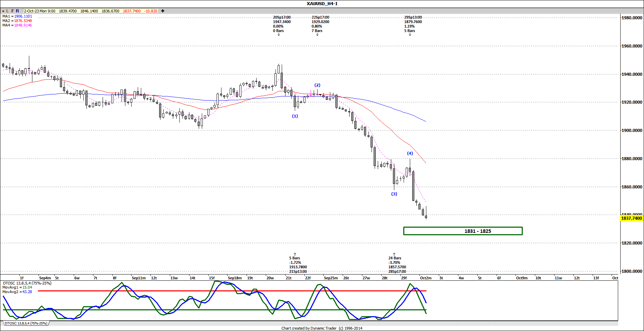This screenshot has height=331, width=644.
Task: Click the MA2 value 1876.5348
Action: tap(23, 21)
